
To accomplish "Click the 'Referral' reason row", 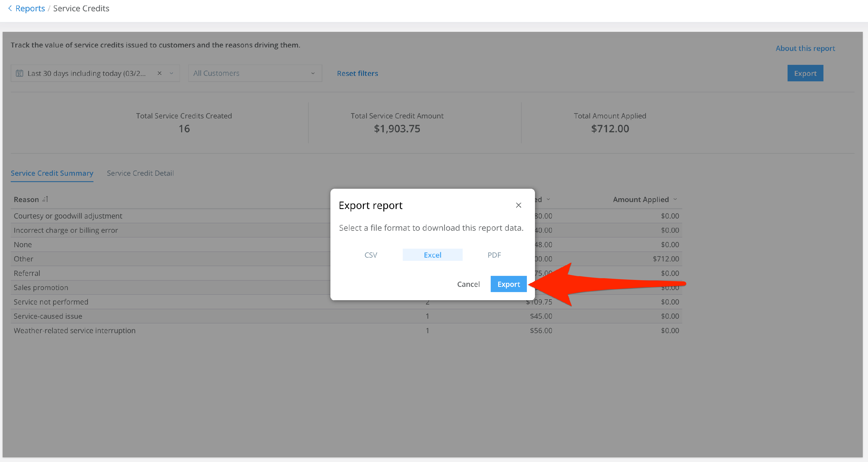I will click(346, 273).
